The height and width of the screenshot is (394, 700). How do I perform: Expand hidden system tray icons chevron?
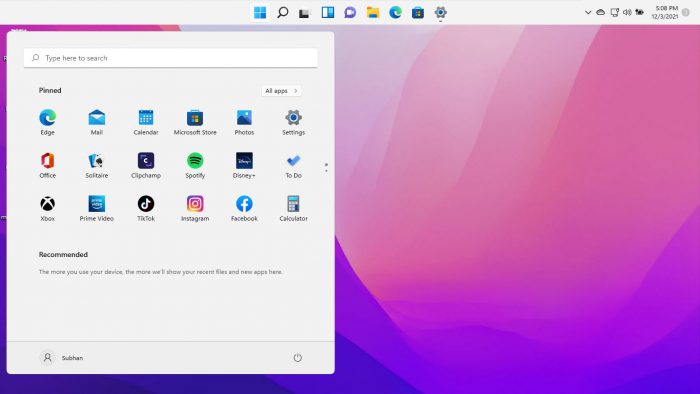[x=588, y=12]
